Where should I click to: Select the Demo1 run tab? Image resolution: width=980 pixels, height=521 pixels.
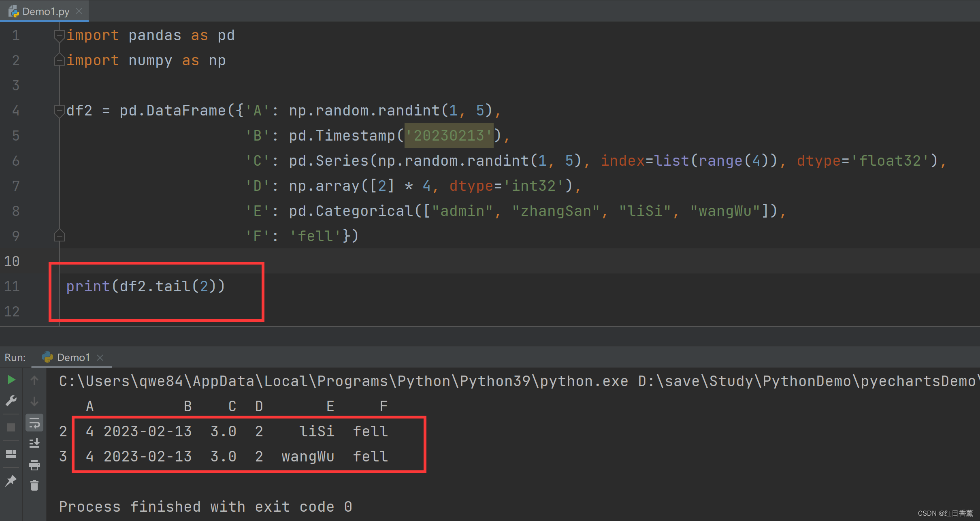[x=73, y=357]
